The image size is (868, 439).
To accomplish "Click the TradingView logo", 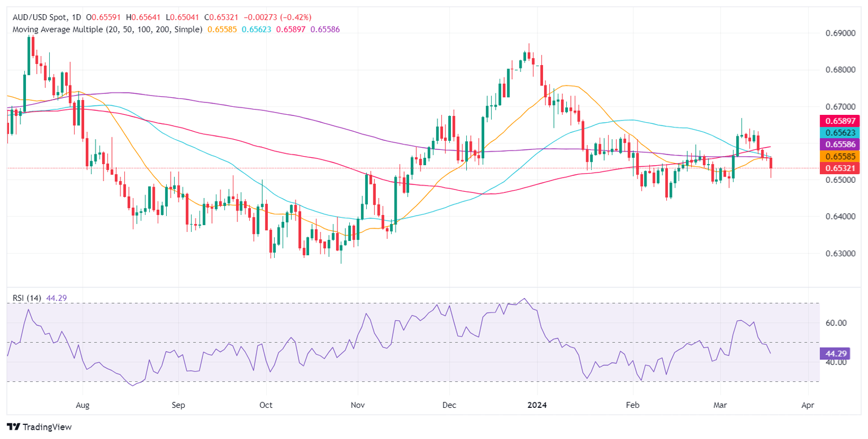I will [39, 427].
